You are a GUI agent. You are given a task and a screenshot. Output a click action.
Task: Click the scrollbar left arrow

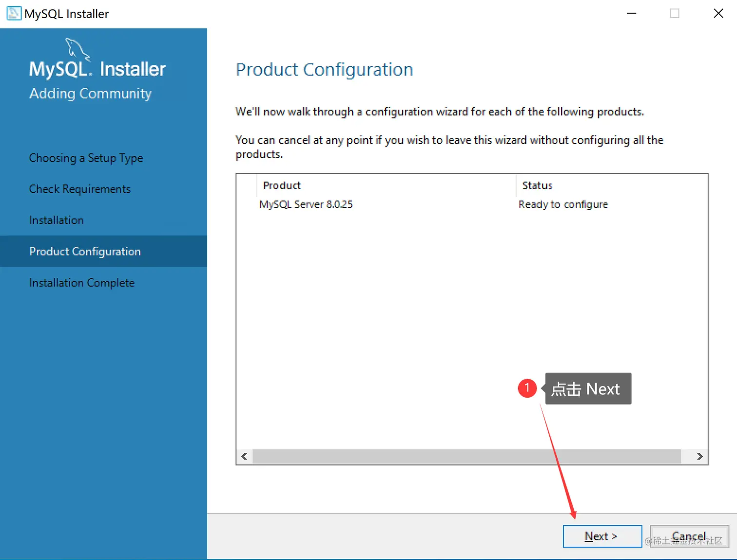pyautogui.click(x=244, y=456)
